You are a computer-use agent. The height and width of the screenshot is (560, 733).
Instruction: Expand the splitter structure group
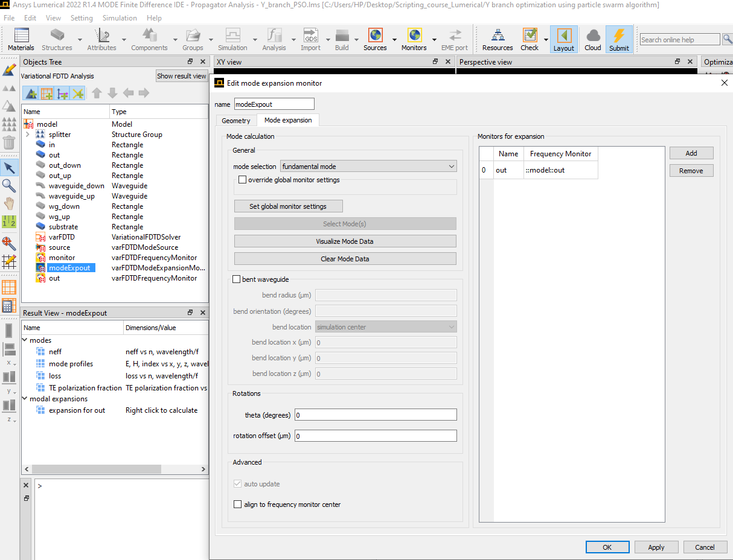27,135
